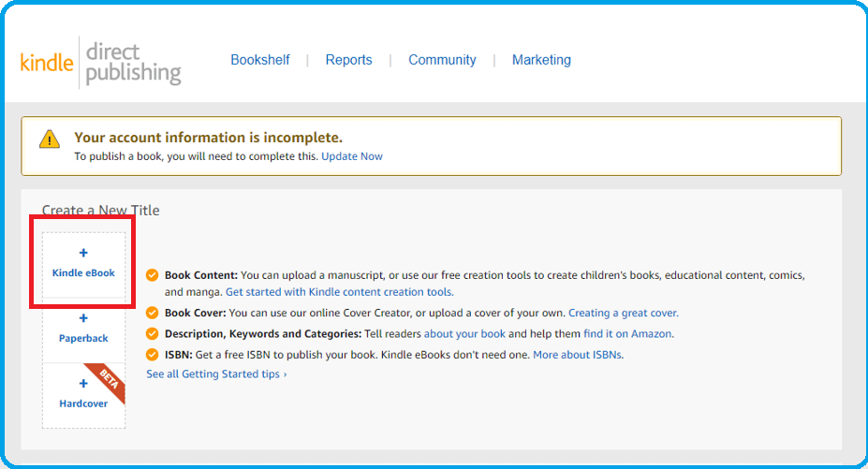Create a new Hardcover title

pyautogui.click(x=83, y=395)
